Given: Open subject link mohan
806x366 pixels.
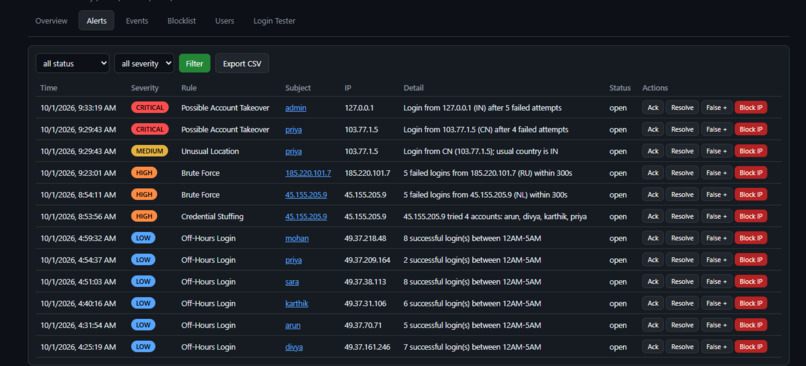Looking at the screenshot, I should 297,239.
